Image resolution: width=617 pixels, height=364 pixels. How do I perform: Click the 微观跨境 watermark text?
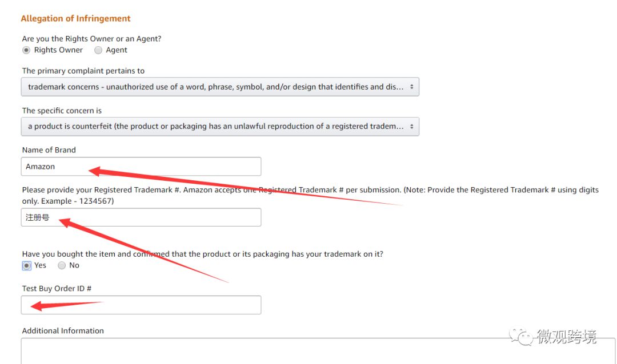pos(566,337)
